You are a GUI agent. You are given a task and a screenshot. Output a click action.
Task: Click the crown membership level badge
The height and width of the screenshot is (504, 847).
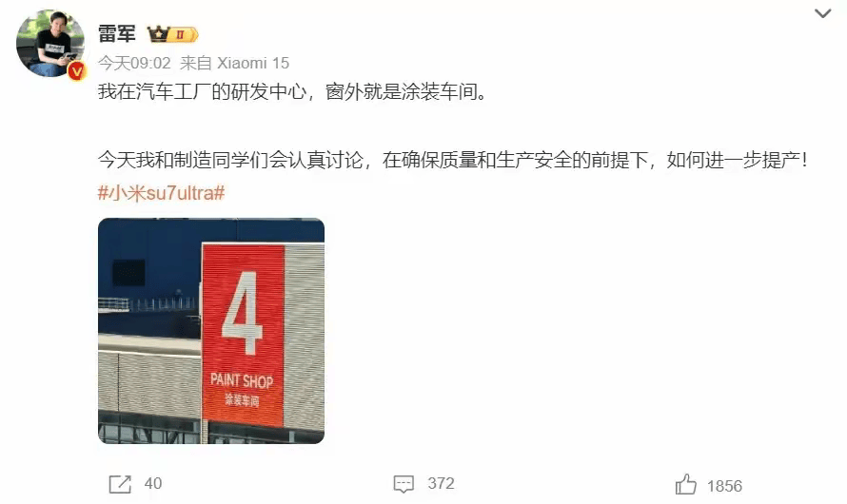[173, 35]
